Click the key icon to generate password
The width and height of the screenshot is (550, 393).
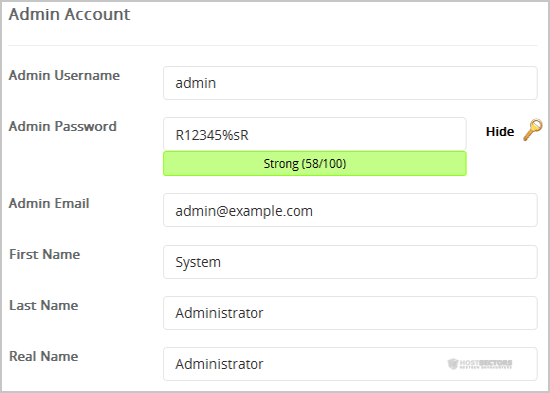point(533,130)
